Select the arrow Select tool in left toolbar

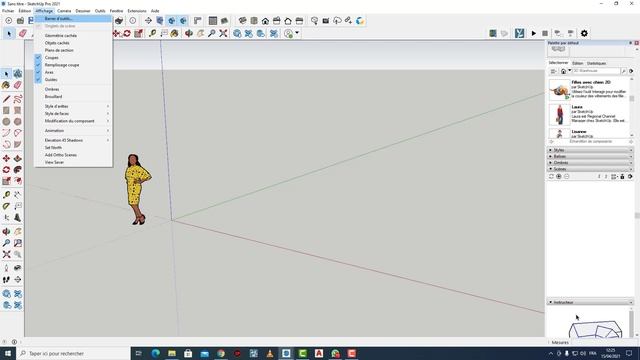point(6,74)
